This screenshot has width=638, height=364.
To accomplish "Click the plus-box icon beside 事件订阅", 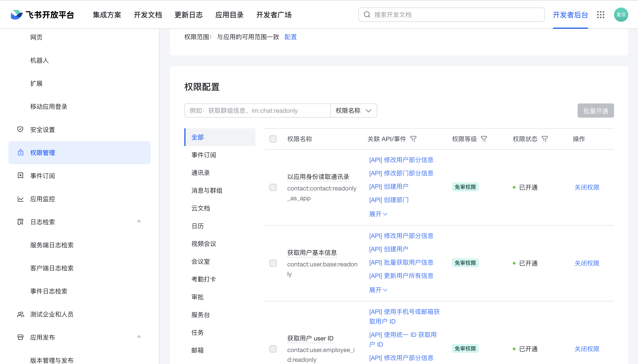I will pyautogui.click(x=20, y=176).
